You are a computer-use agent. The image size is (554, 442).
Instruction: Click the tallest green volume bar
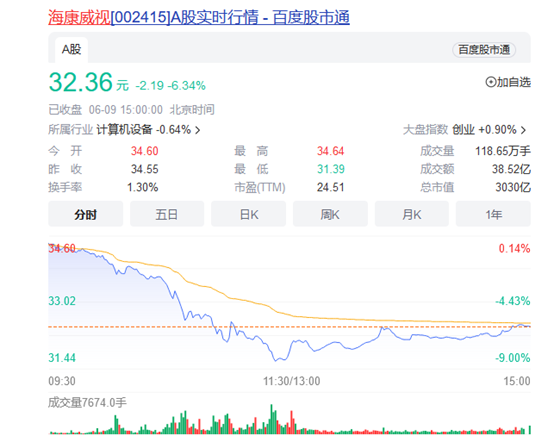coord(272,419)
